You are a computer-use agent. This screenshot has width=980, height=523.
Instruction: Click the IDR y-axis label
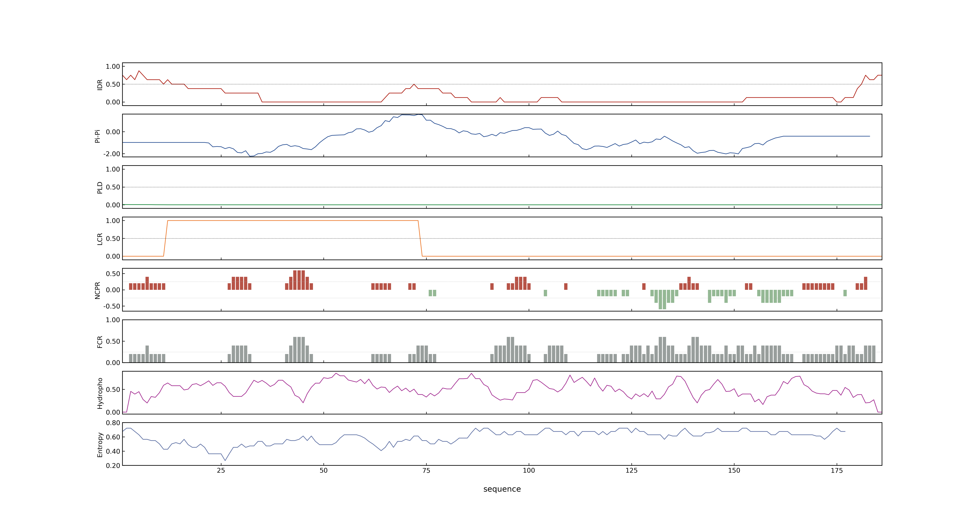[100, 85]
